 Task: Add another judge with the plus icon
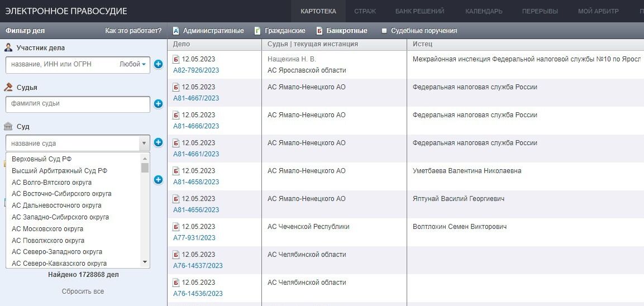(159, 104)
